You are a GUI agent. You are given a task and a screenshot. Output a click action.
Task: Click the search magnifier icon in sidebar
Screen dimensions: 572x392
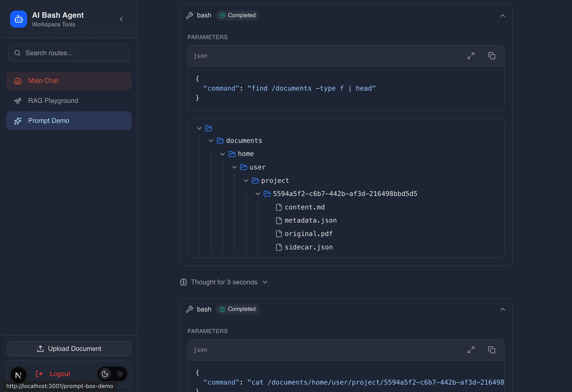17,53
